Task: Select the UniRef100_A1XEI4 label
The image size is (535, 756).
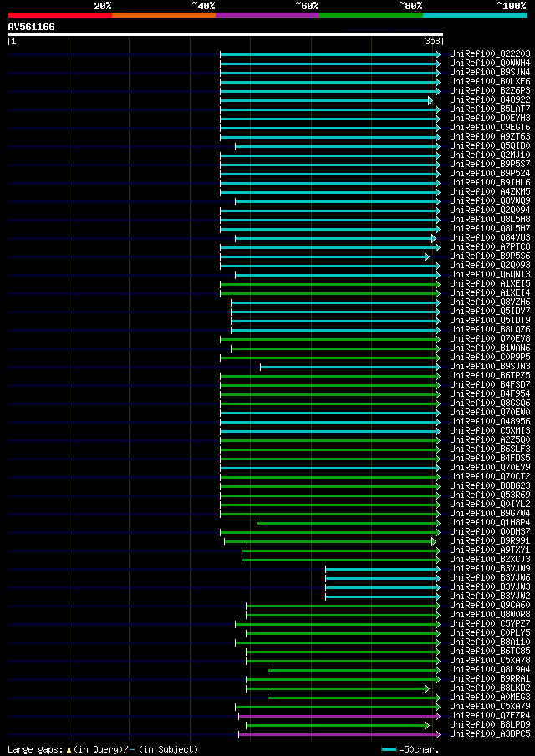Action: [x=490, y=293]
